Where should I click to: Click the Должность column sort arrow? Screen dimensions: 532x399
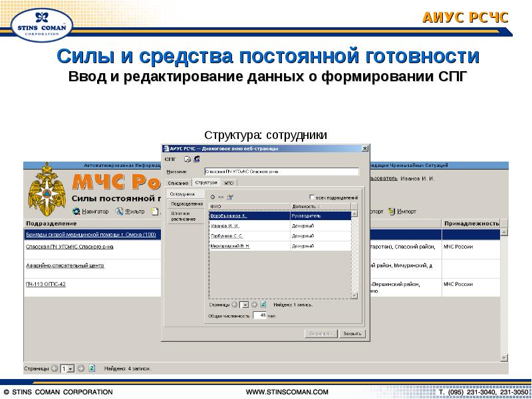(319, 207)
